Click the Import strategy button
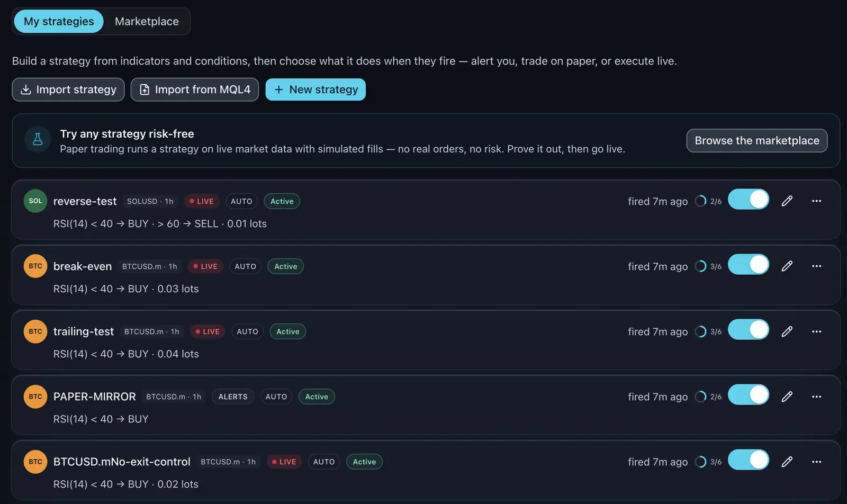 pos(68,89)
